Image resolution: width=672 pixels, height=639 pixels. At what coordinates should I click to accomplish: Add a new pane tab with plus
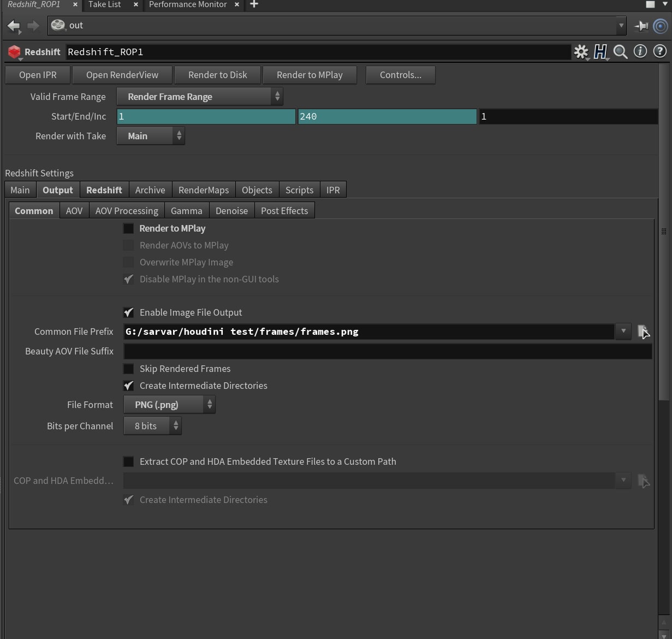[254, 4]
